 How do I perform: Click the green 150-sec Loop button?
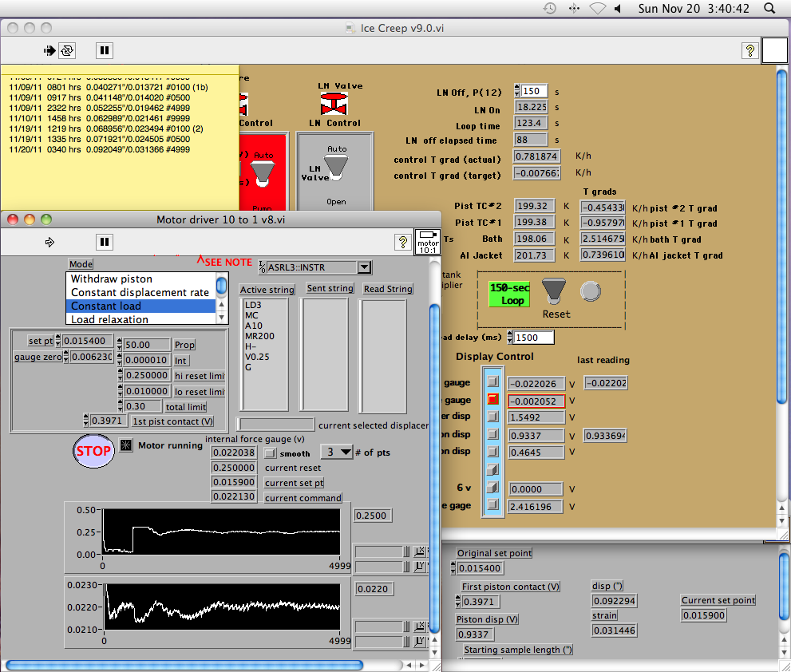click(508, 294)
